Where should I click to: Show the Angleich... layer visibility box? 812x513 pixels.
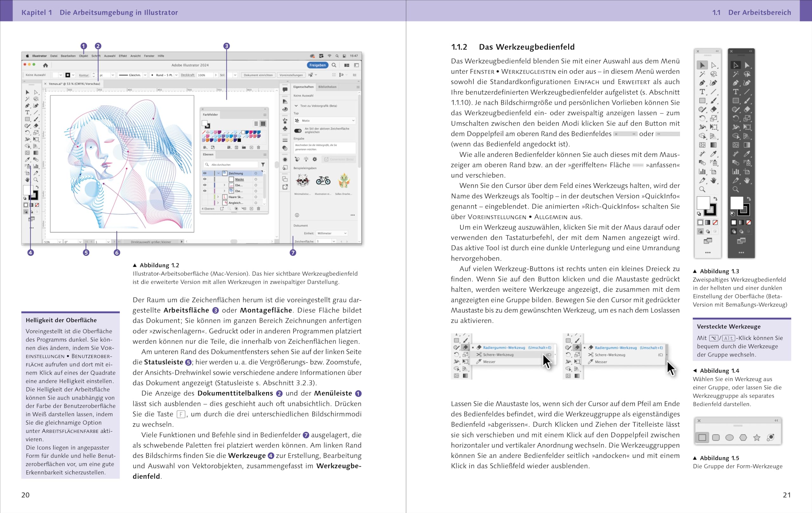point(205,203)
